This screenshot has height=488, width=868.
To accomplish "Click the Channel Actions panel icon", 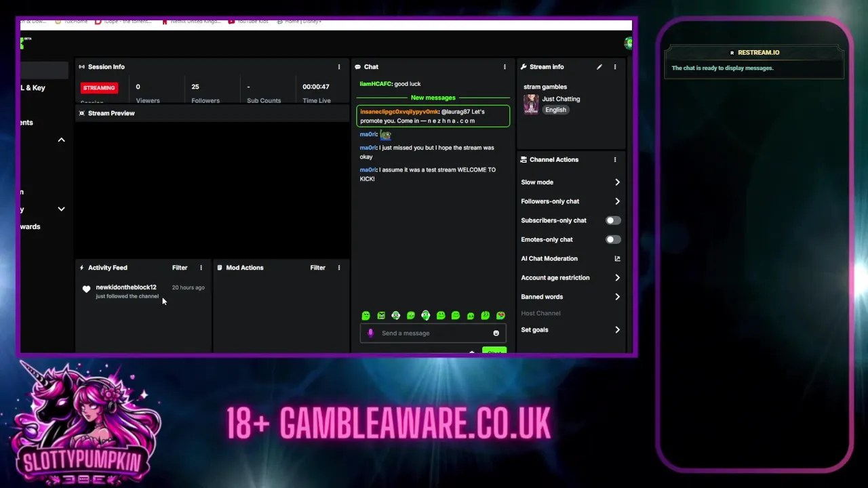I will [524, 160].
